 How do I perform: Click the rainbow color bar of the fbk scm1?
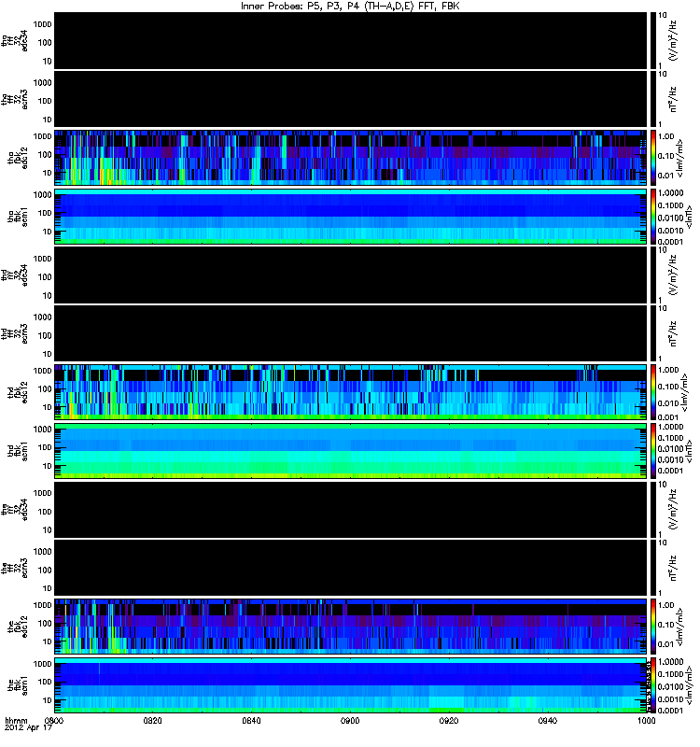653,685
